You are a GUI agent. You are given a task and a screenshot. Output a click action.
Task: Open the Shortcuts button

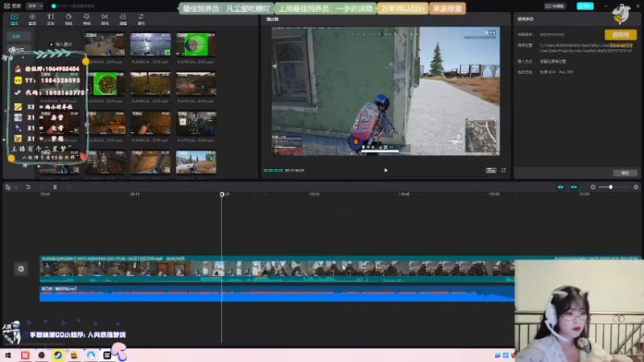click(x=555, y=6)
